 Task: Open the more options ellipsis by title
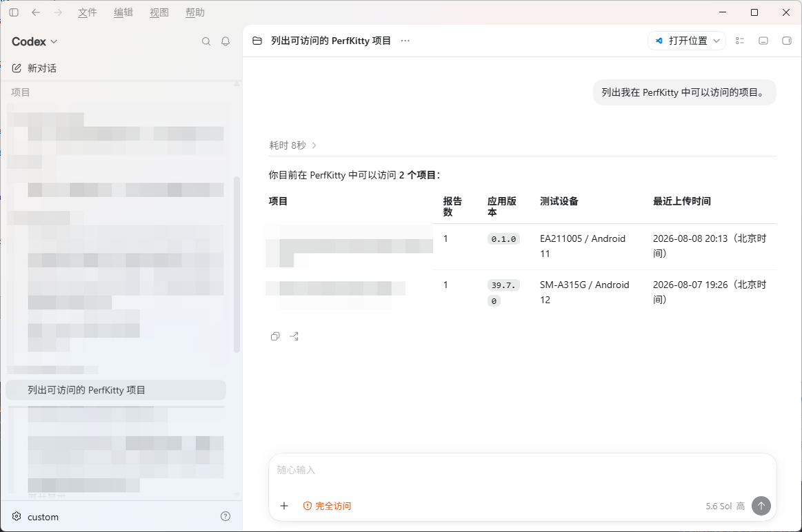pos(405,41)
